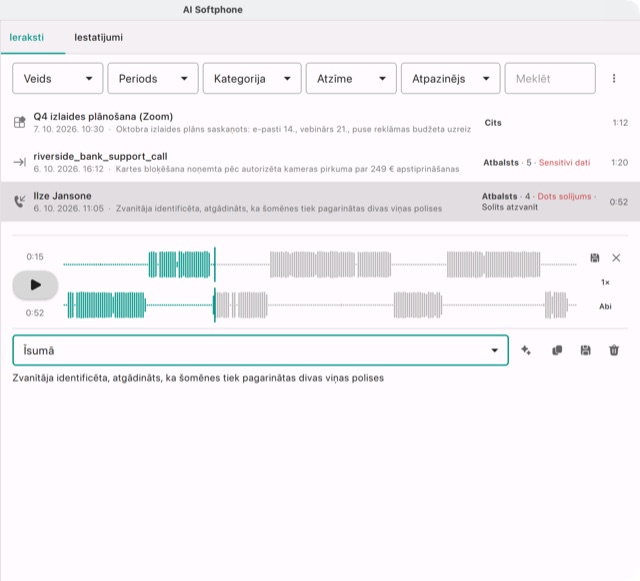
Task: Save the audio with player save icon
Action: tap(595, 258)
